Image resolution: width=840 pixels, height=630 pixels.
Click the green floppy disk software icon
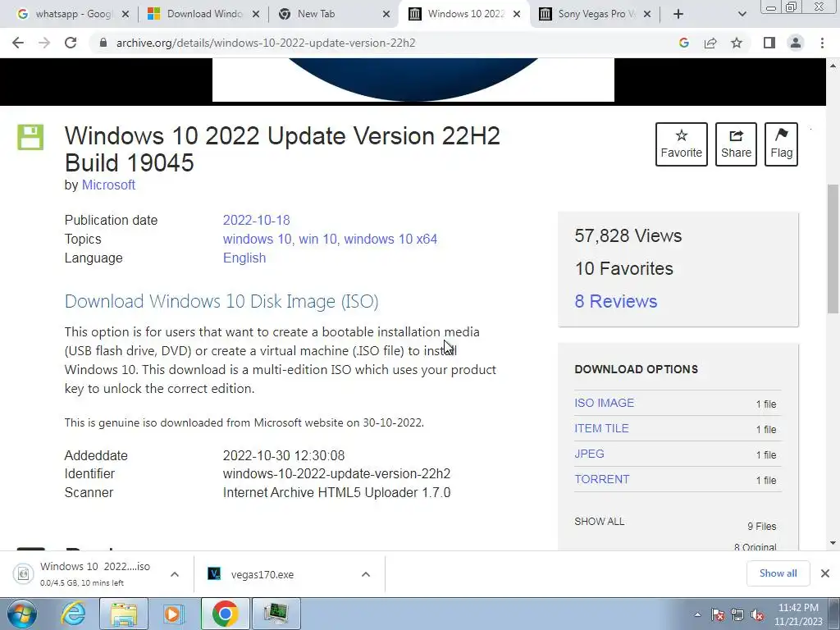point(30,137)
